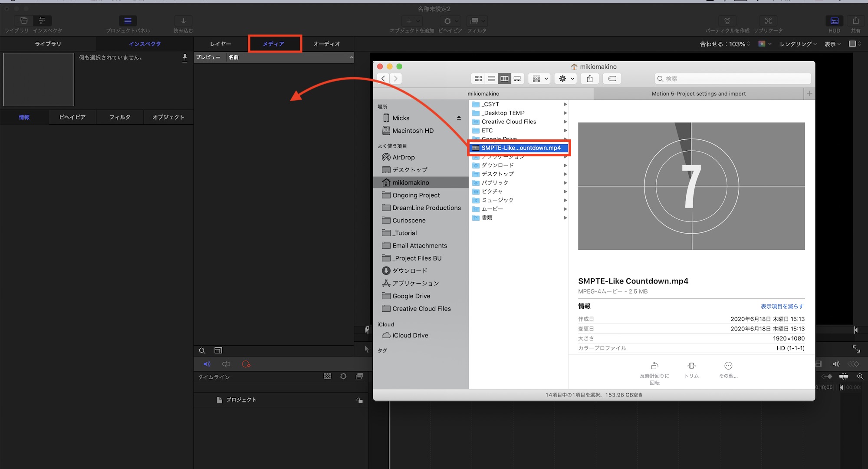Open the HUD panel icon

coord(834,21)
